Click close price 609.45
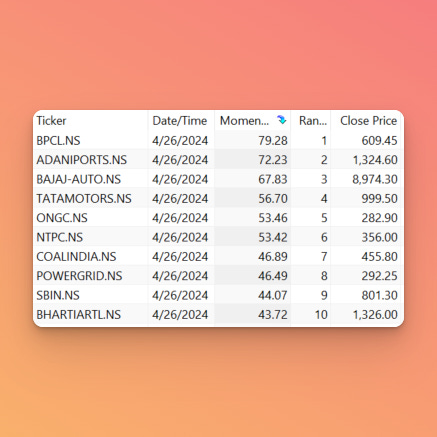 pyautogui.click(x=380, y=141)
